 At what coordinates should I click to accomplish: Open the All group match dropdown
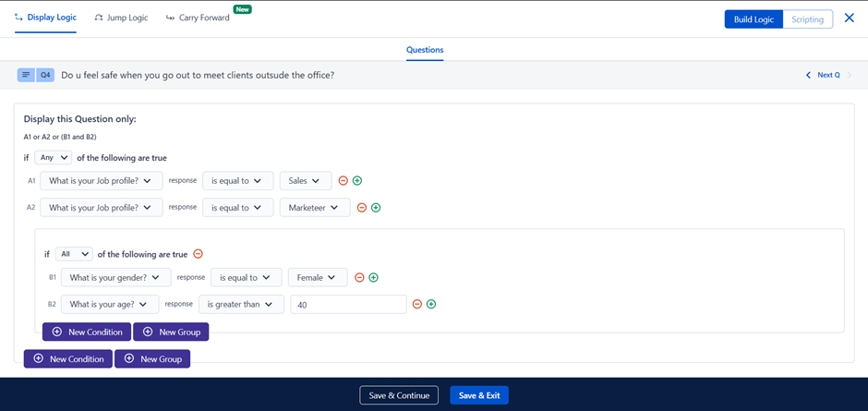74,254
